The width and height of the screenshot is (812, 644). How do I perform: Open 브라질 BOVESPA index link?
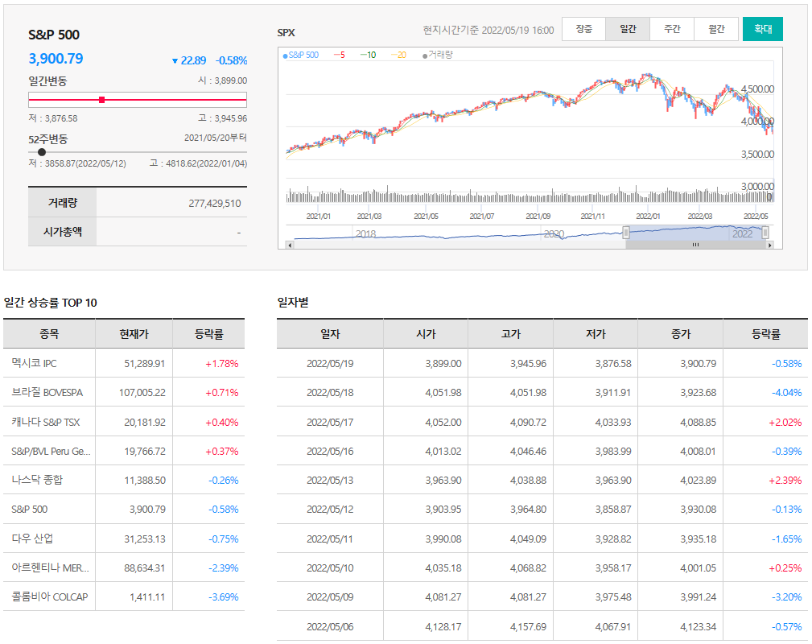click(47, 392)
